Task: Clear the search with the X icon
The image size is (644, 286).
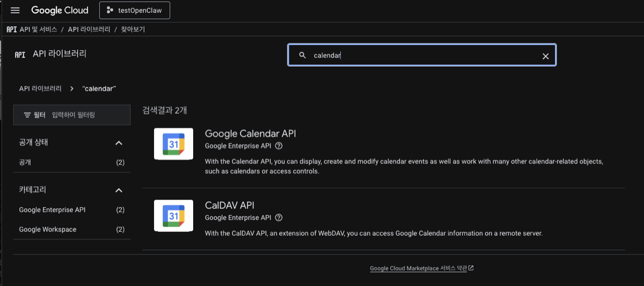Action: tap(545, 56)
